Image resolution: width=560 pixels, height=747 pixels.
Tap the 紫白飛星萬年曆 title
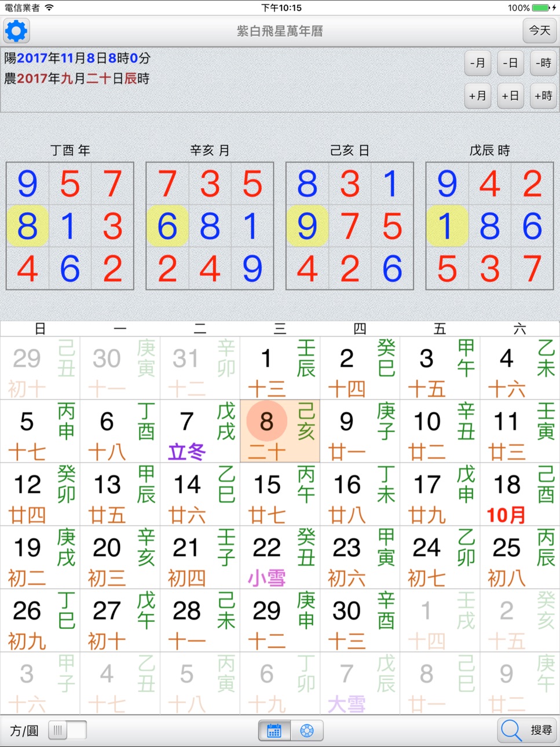pos(280,31)
